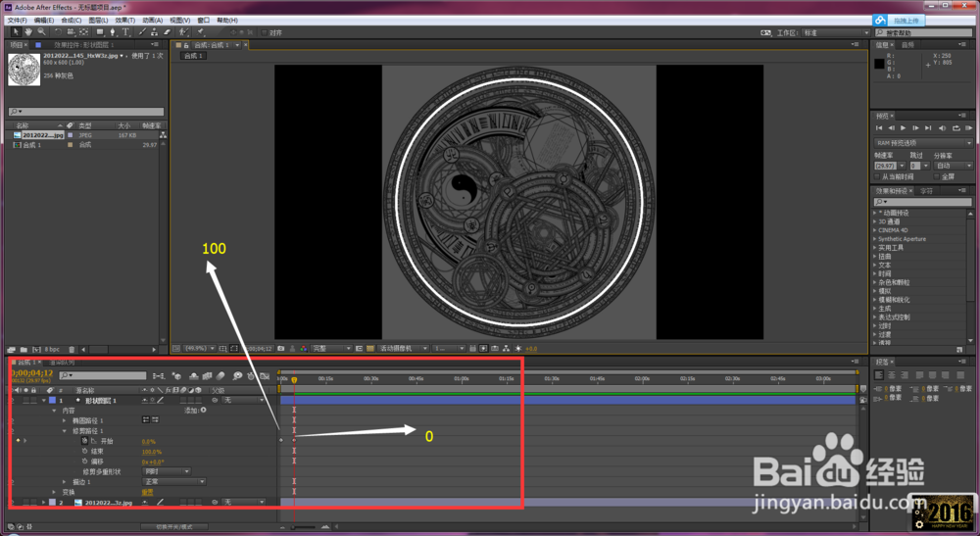Select the Brush tool
The height and width of the screenshot is (536, 980).
point(142,32)
